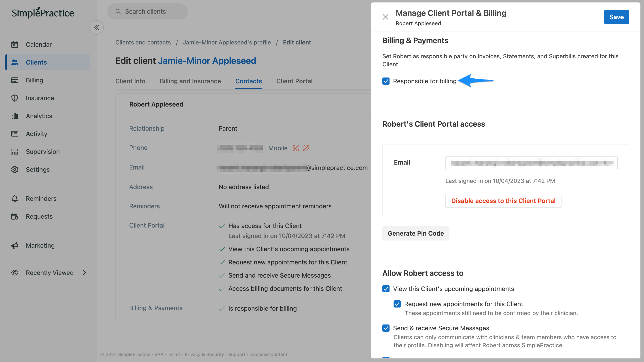The width and height of the screenshot is (644, 362).
Task: Click the Generate Pin Code button
Action: (416, 233)
